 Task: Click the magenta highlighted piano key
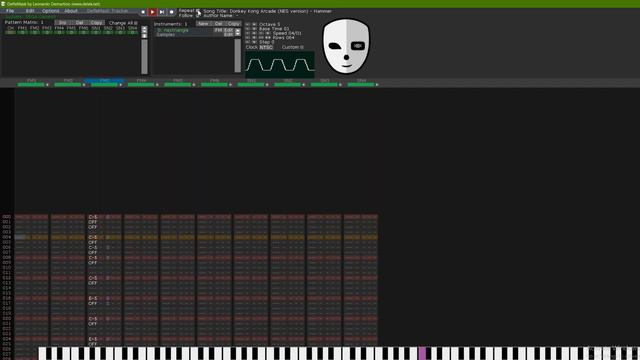coord(422,353)
